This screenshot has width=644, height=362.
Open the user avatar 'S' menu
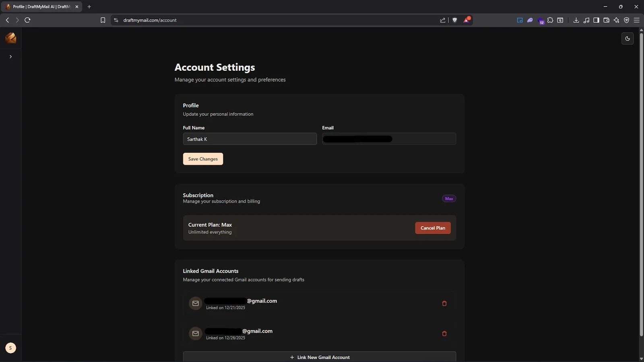coord(11,348)
